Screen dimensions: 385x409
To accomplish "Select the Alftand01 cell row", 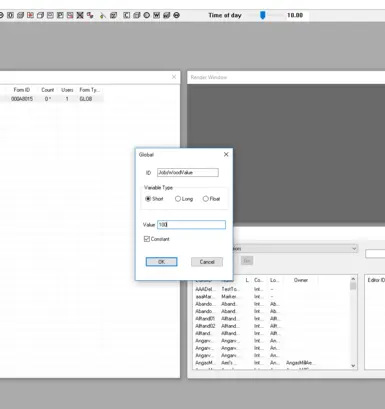I will (272, 318).
